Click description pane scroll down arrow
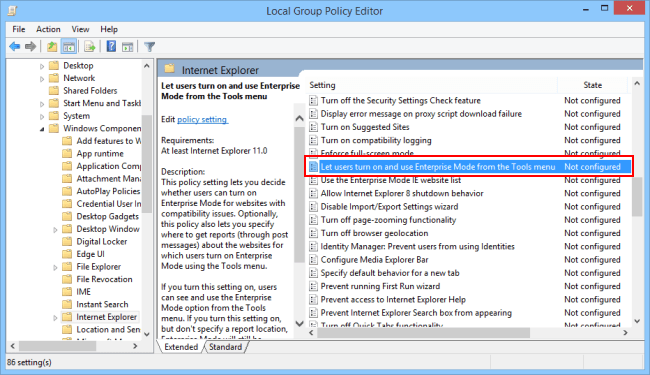 click(299, 324)
